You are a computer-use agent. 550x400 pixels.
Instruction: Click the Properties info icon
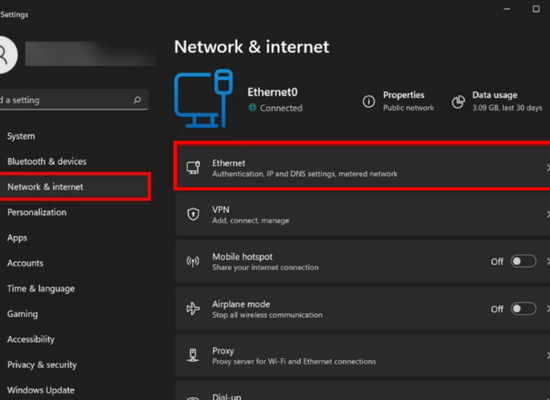369,101
